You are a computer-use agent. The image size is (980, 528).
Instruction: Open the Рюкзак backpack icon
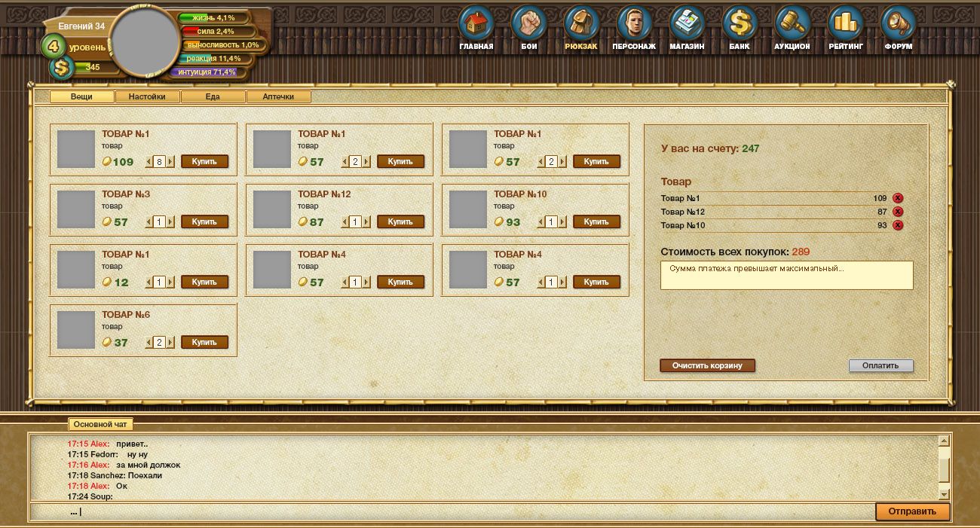(x=581, y=24)
